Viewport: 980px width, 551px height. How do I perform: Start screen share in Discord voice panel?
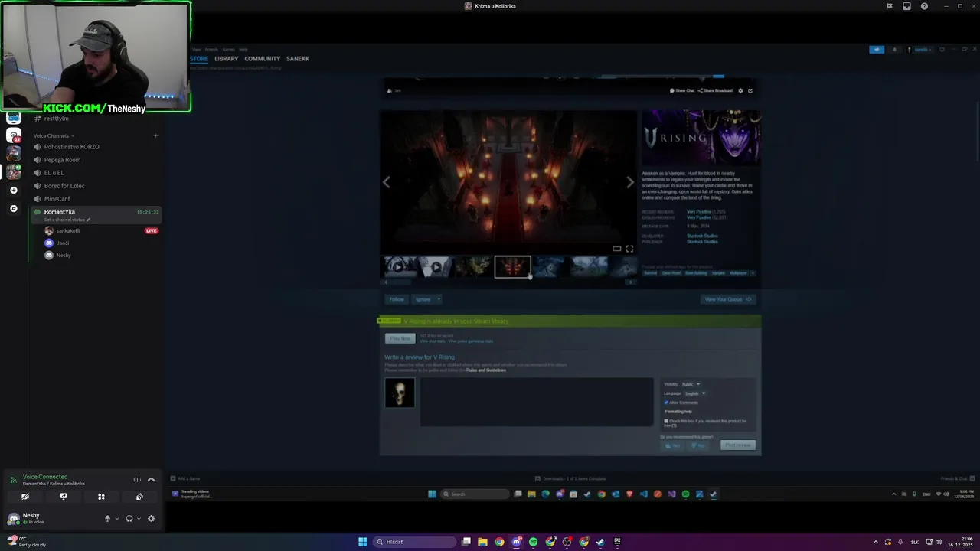[64, 497]
